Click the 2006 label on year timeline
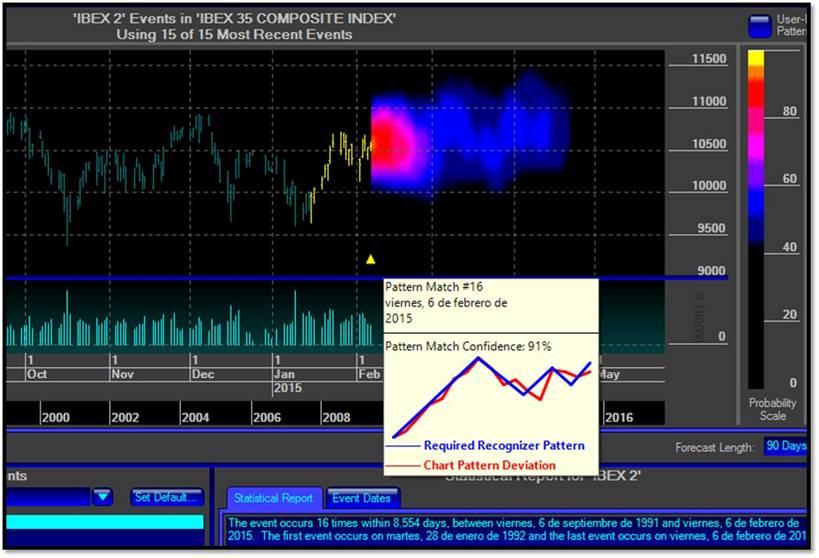Viewport: 819px width, 558px height. 266,417
